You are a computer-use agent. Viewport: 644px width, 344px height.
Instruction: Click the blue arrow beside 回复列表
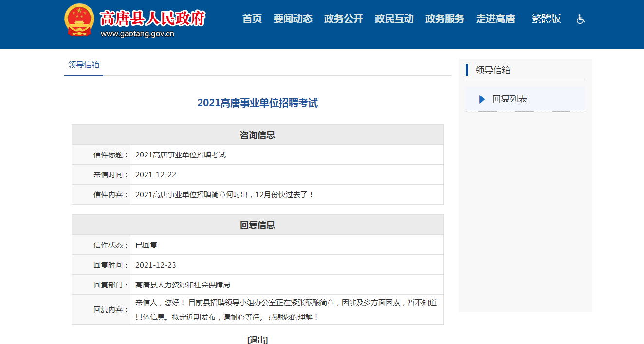tap(482, 99)
